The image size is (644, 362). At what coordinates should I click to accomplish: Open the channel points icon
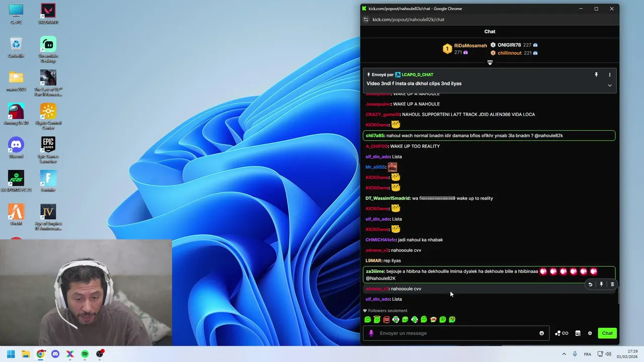tap(561, 333)
